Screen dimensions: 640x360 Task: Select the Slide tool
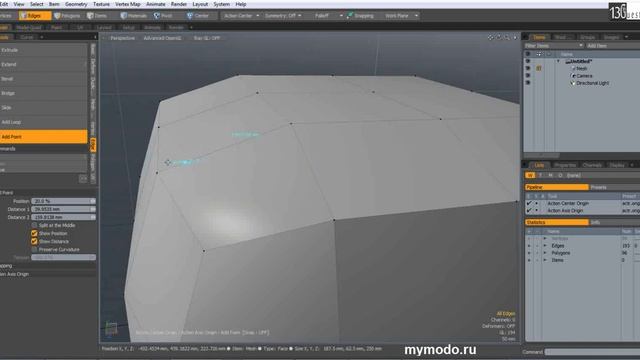(43, 108)
